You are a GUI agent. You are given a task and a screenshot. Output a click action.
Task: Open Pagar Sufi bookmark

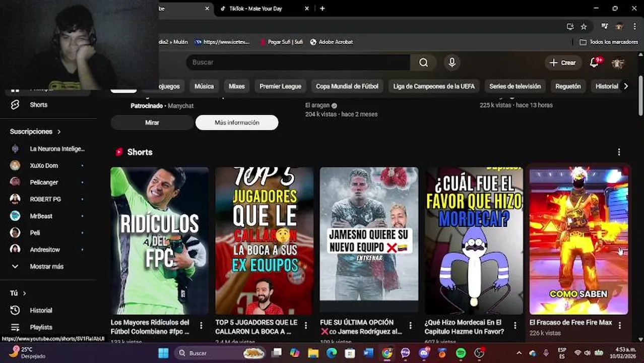(x=281, y=42)
